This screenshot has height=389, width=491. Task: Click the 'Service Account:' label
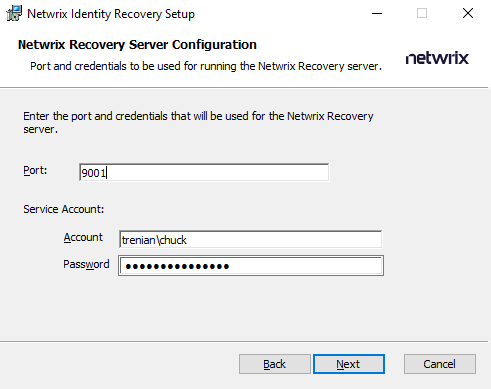(x=64, y=209)
